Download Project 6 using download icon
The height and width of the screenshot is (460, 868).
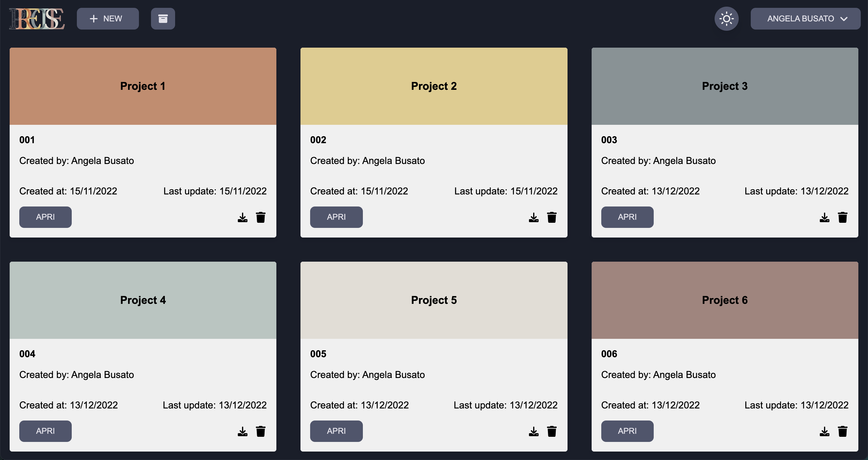pos(824,431)
